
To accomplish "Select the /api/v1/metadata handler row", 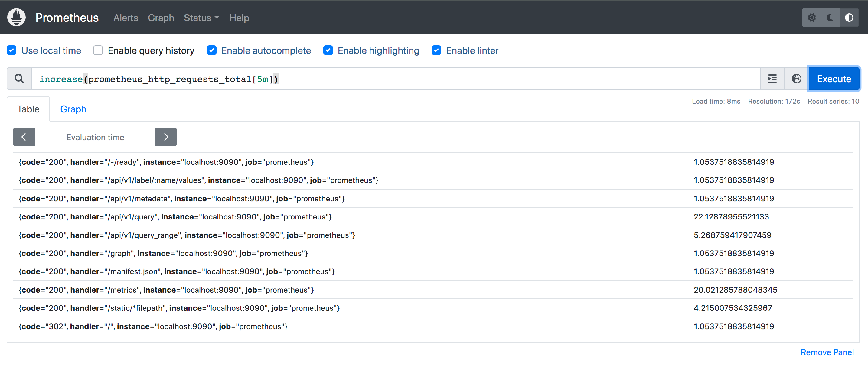I will [433, 199].
